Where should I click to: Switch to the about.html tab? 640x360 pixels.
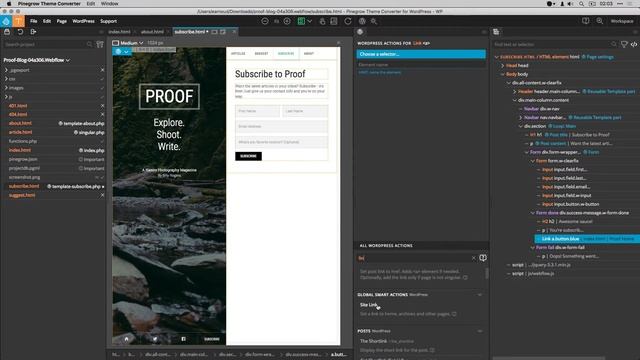(152, 31)
